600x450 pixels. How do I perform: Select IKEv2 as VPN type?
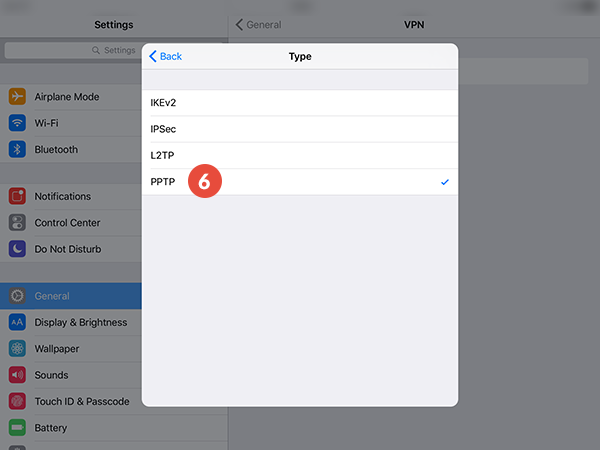[x=300, y=103]
